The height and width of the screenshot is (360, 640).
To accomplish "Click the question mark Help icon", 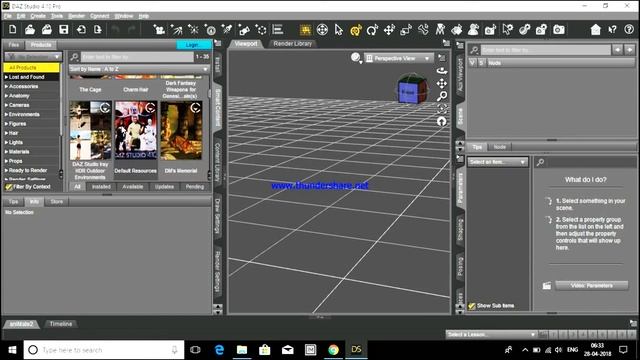I will point(629,30).
